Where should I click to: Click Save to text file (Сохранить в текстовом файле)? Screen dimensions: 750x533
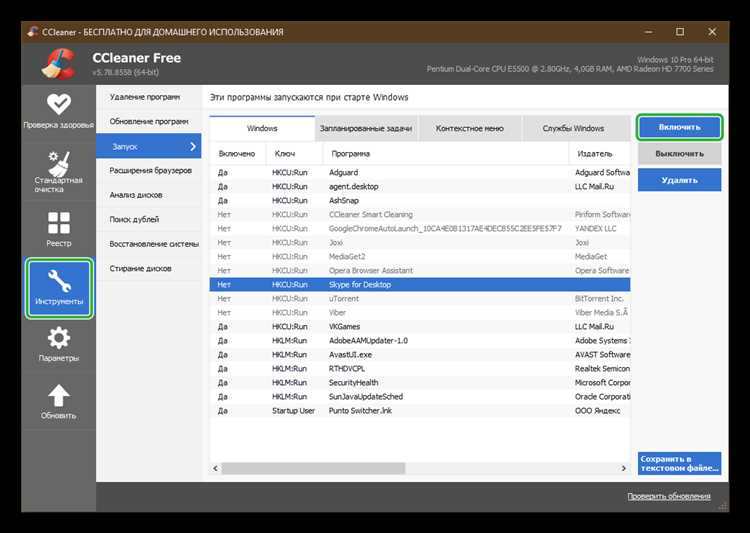point(679,463)
